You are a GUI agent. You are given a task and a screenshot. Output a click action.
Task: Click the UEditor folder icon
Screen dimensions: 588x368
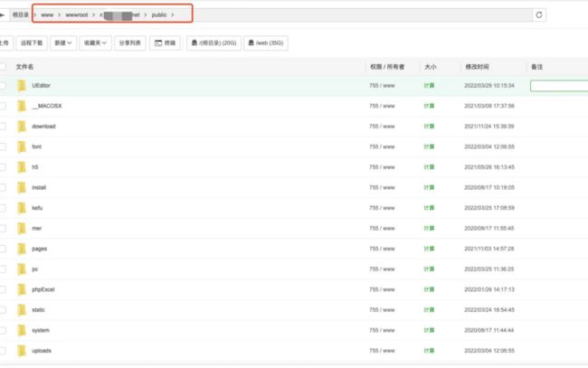coord(22,86)
